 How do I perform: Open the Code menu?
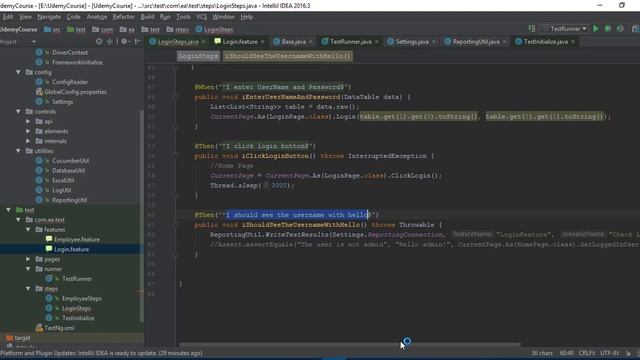click(73, 17)
